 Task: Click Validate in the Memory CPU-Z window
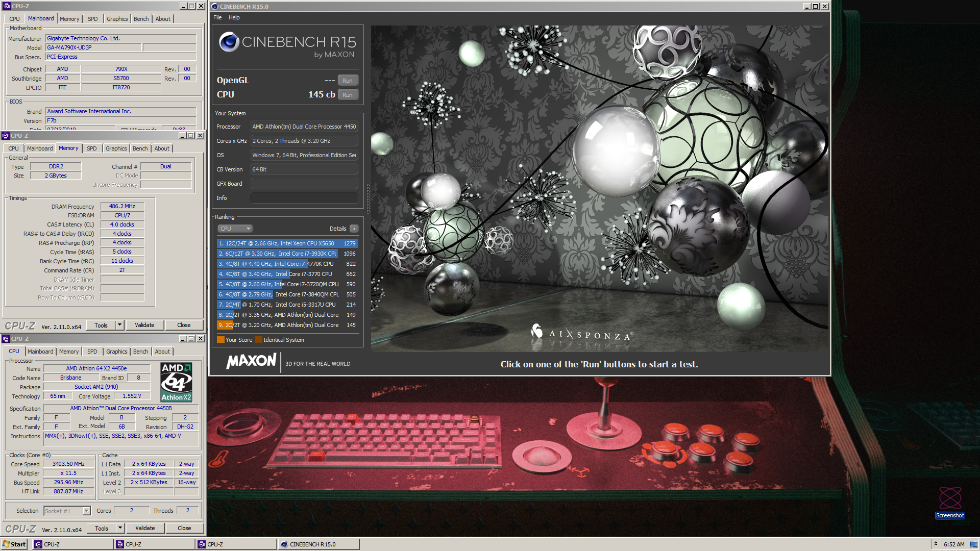[144, 325]
